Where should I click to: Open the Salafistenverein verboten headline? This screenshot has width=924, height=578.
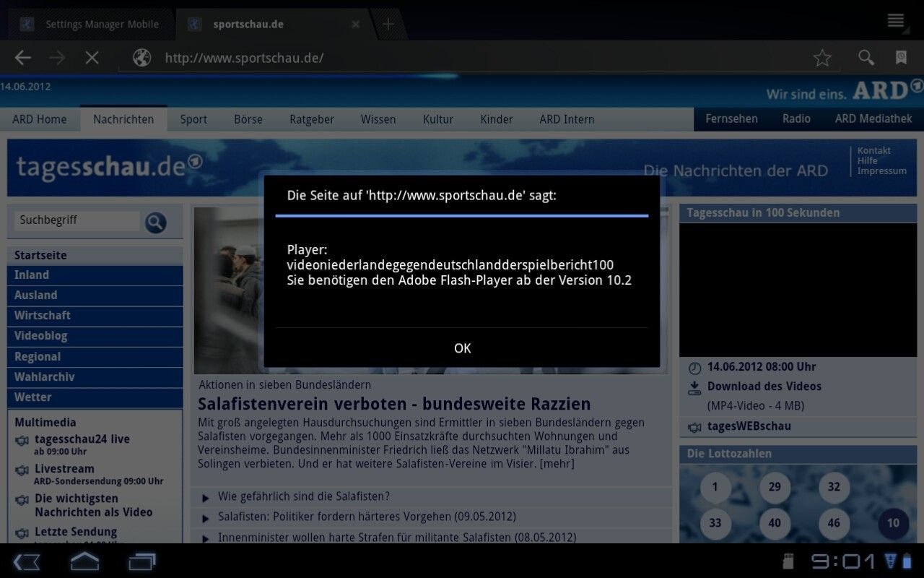[394, 404]
